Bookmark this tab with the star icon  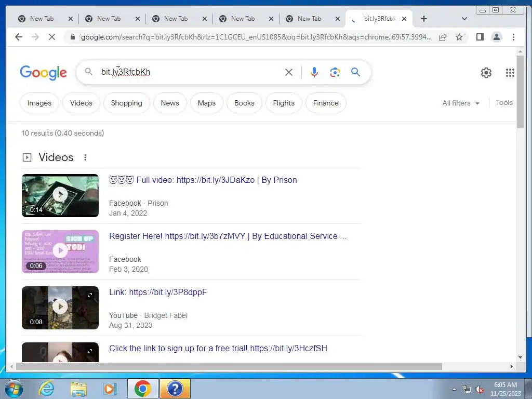[x=459, y=37]
